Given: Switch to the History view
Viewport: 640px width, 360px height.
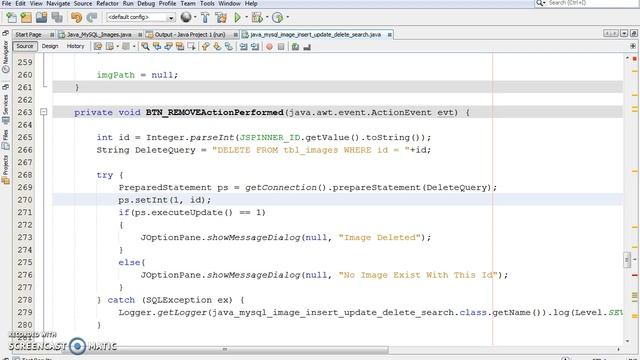Looking at the screenshot, I should [x=75, y=47].
